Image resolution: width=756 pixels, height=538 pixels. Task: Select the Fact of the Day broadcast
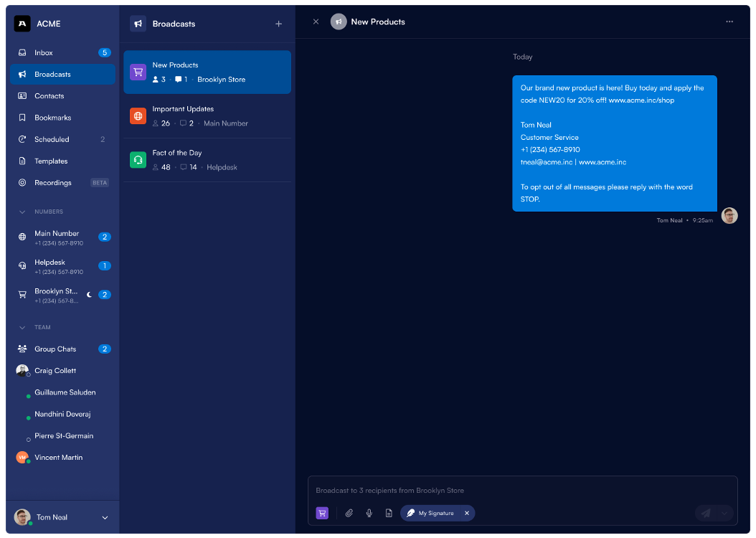207,160
